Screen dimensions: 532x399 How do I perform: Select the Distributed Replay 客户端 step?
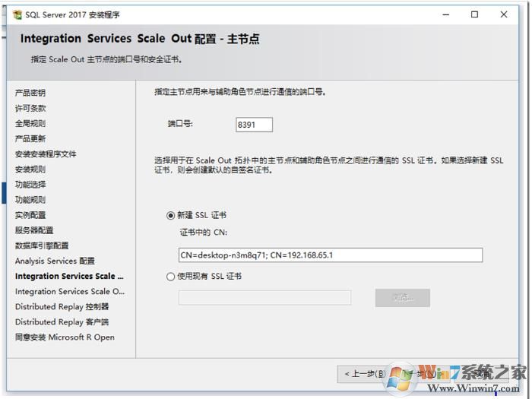click(62, 322)
